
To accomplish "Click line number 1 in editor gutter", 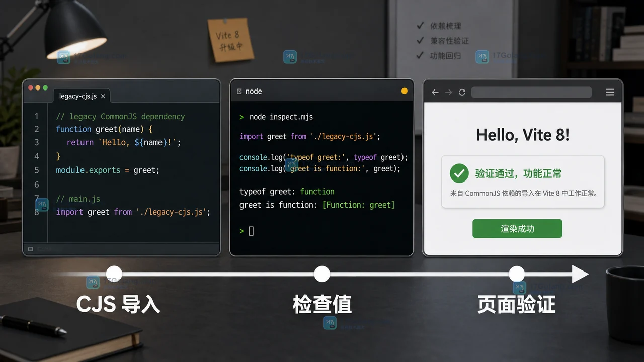I will [x=36, y=116].
